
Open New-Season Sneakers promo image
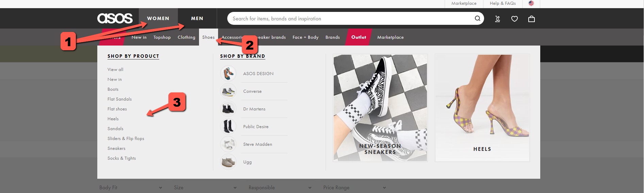coord(380,108)
